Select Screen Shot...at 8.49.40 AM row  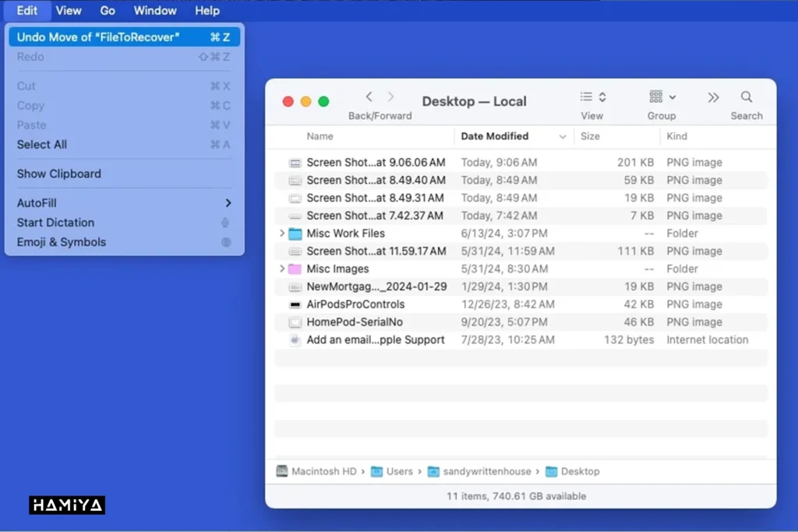point(521,180)
